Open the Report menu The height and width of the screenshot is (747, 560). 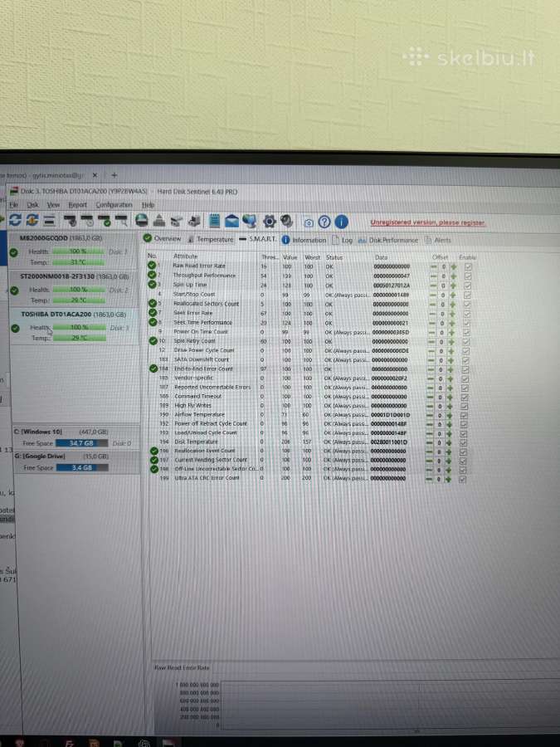(x=78, y=205)
